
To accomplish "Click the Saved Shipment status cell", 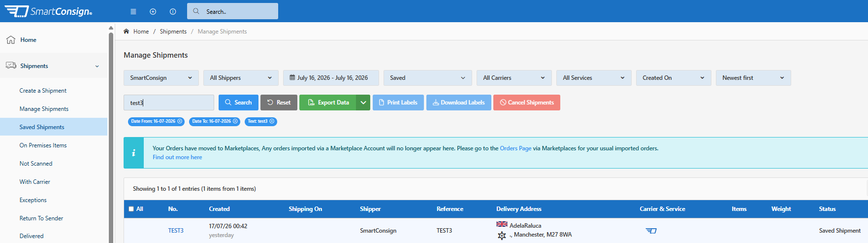I will pyautogui.click(x=840, y=231).
